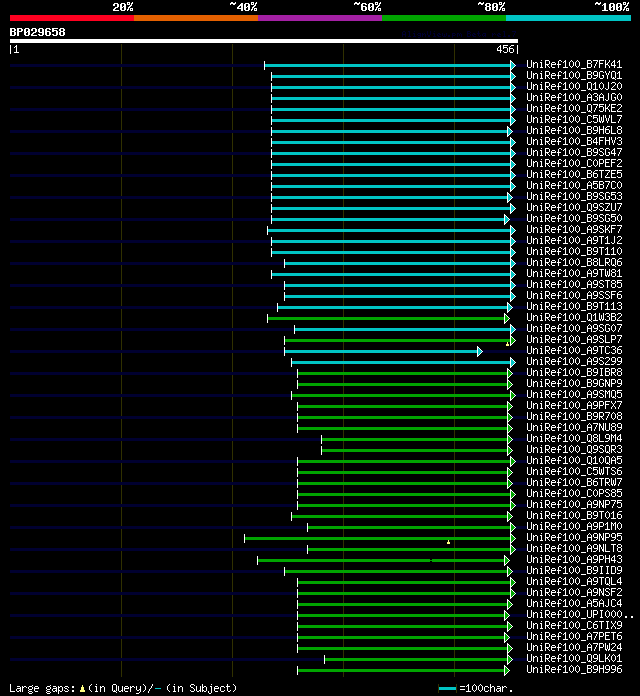The image size is (640, 696).
Task: Click the arrowhead ending the UniRef100_B9SG50 bar
Action: click(x=507, y=219)
